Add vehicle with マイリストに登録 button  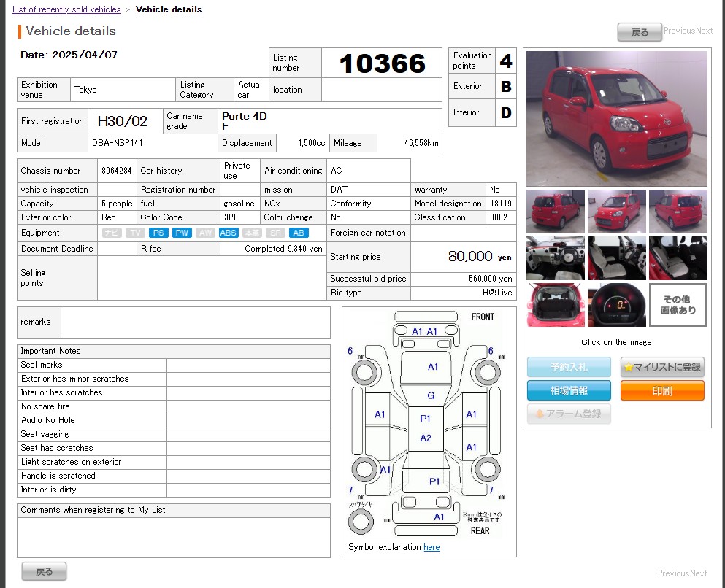pos(662,367)
